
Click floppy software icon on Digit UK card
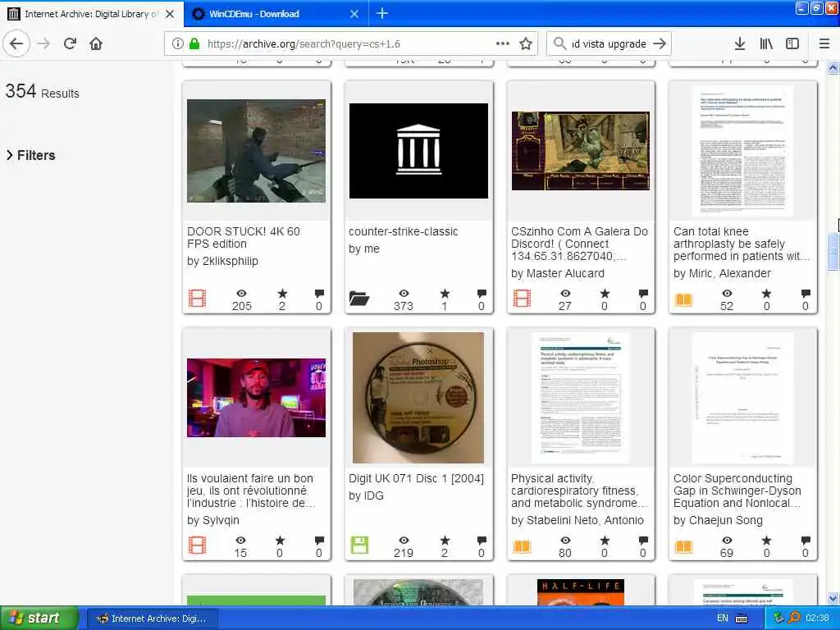(359, 546)
